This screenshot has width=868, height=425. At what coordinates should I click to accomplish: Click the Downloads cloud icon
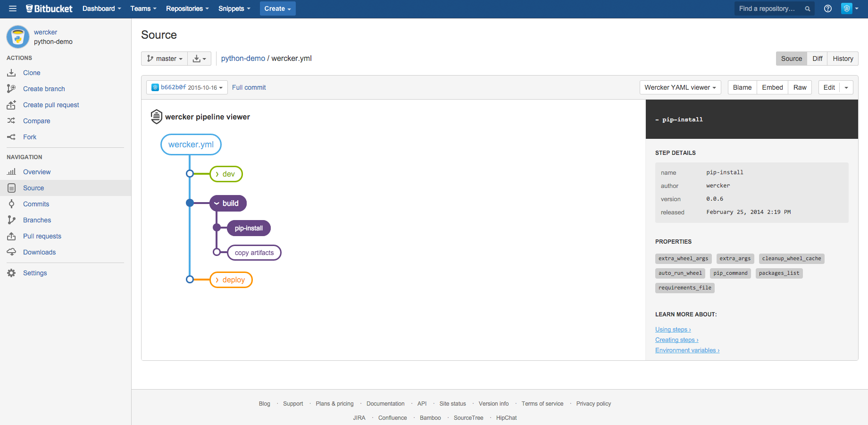(x=11, y=252)
